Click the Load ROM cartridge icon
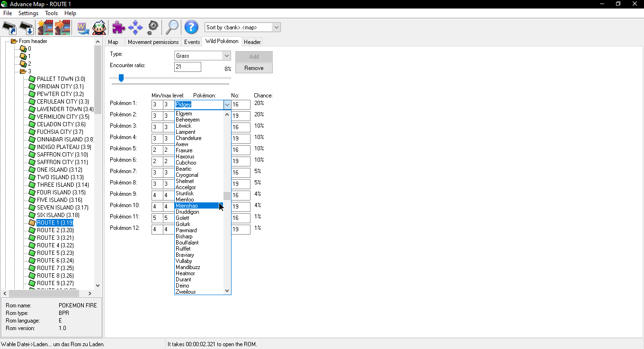This screenshot has height=349, width=644. (x=9, y=27)
